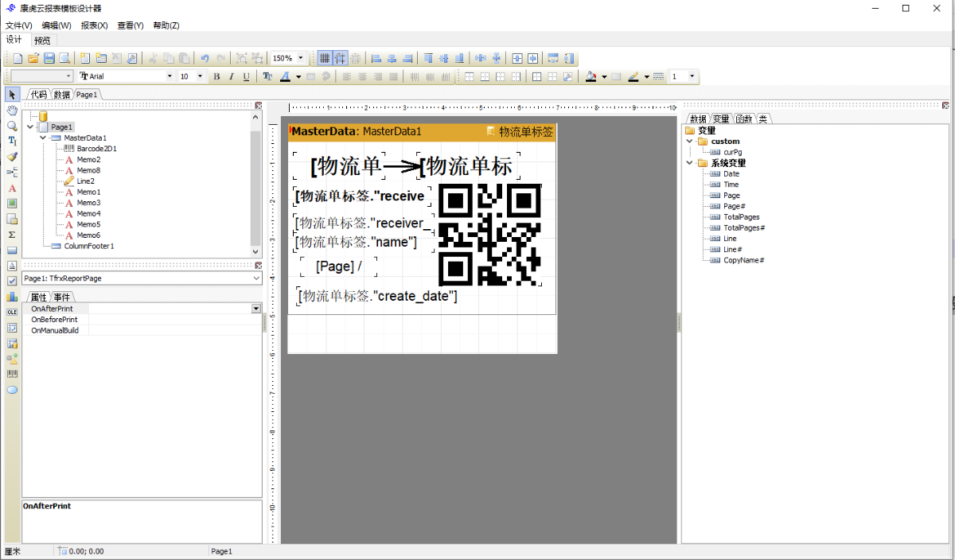955x560 pixels.
Task: Create a new report with the toolbar icon
Action: [18, 58]
